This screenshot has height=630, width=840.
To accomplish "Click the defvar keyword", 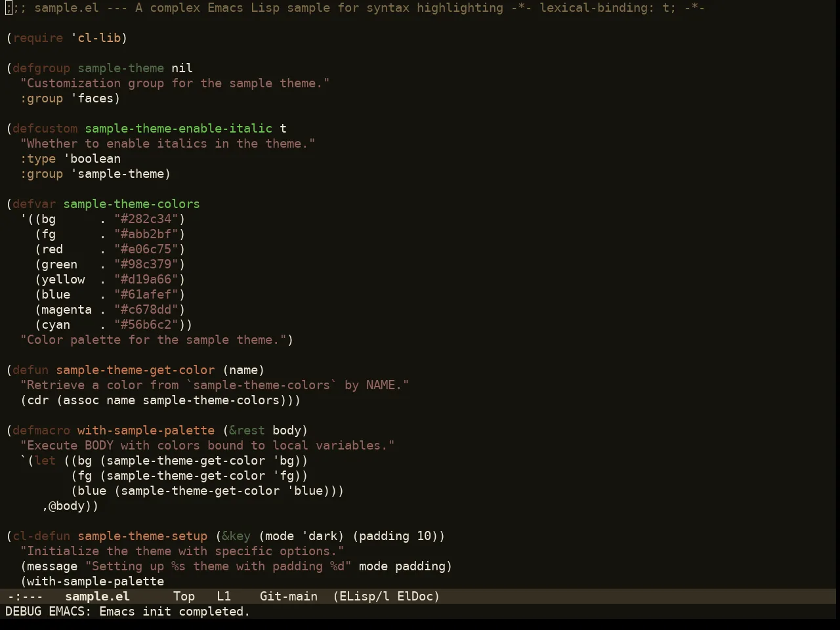I will click(35, 204).
